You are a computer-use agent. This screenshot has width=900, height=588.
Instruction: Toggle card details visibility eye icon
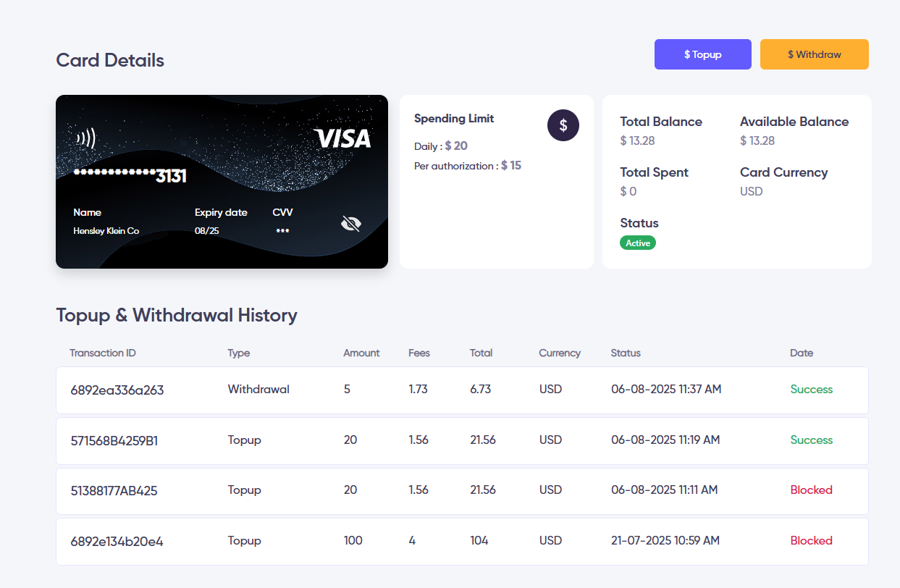pos(350,224)
